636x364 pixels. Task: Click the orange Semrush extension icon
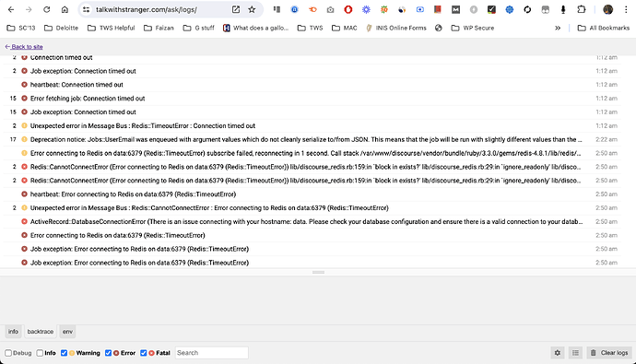point(312,9)
